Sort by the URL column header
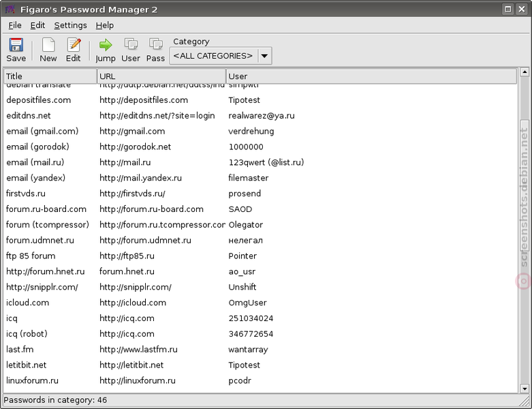The image size is (532, 409). pos(162,76)
